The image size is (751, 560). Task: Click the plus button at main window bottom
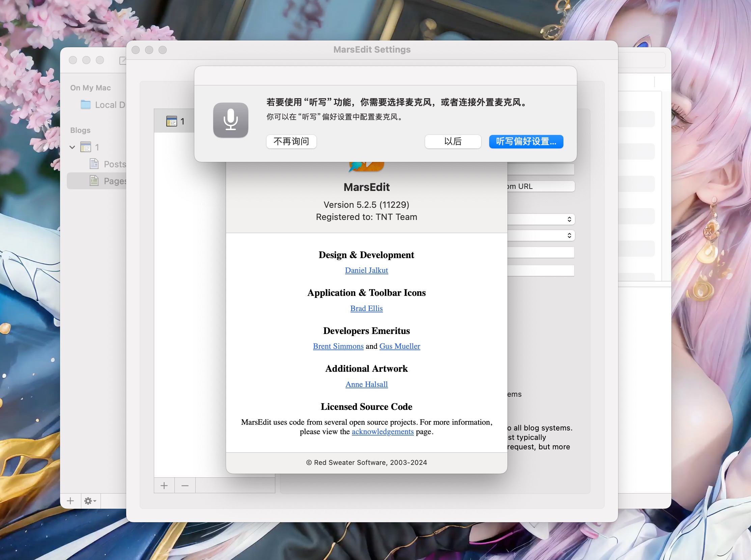(x=70, y=501)
